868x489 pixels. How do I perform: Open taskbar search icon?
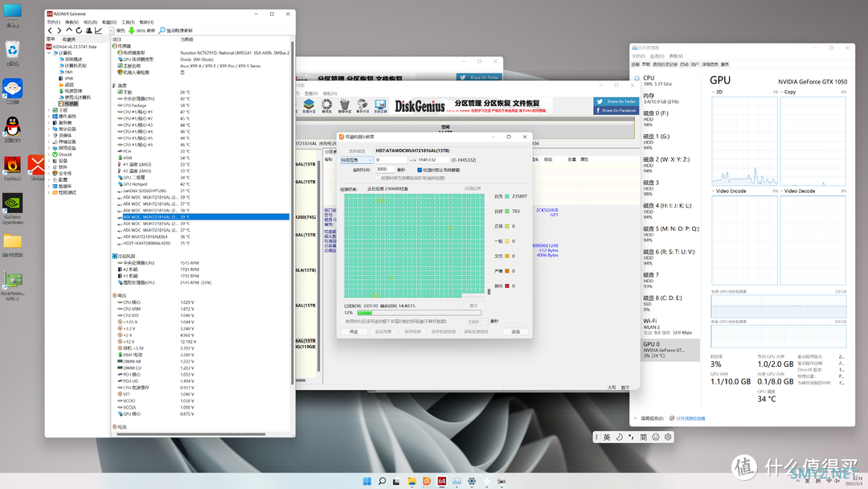(x=382, y=481)
